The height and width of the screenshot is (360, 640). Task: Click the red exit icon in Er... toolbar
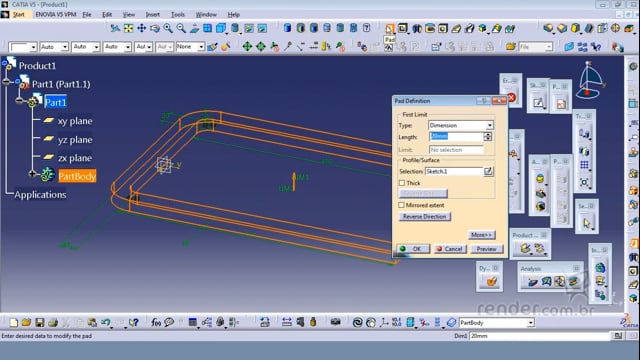click(511, 98)
